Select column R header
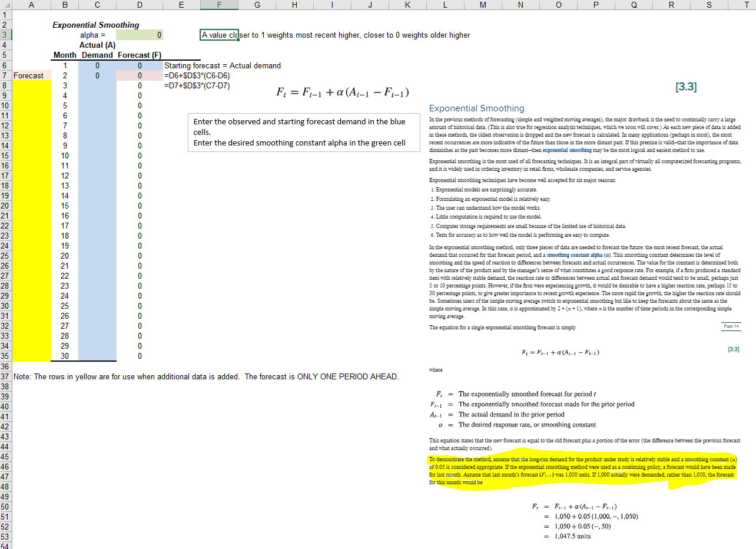 (x=671, y=5)
